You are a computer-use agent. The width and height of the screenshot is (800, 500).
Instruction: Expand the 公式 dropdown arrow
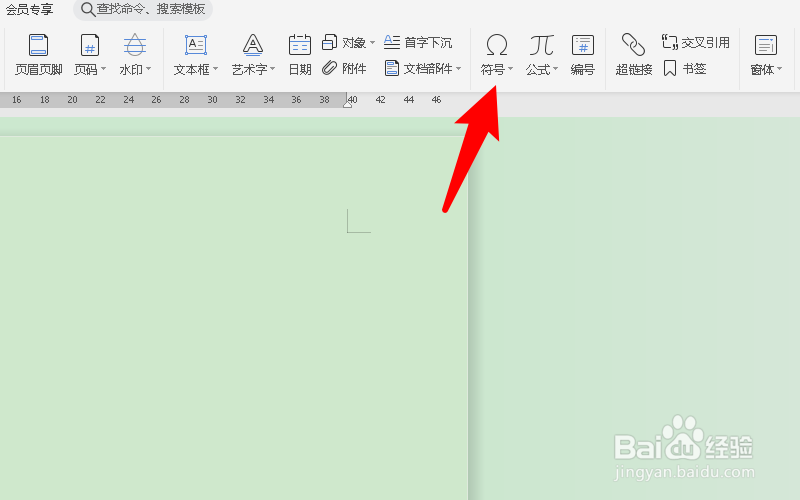click(x=555, y=68)
